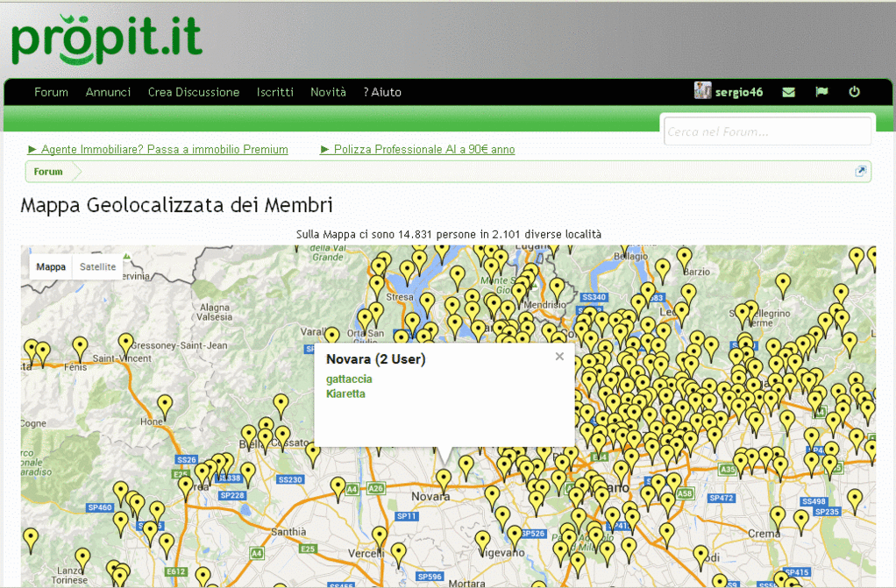Click the yellow pin near Barzio
The image size is (896, 588).
[x=684, y=259]
